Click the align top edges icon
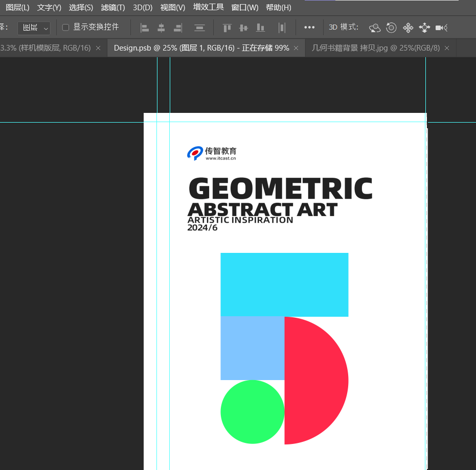 [x=227, y=28]
